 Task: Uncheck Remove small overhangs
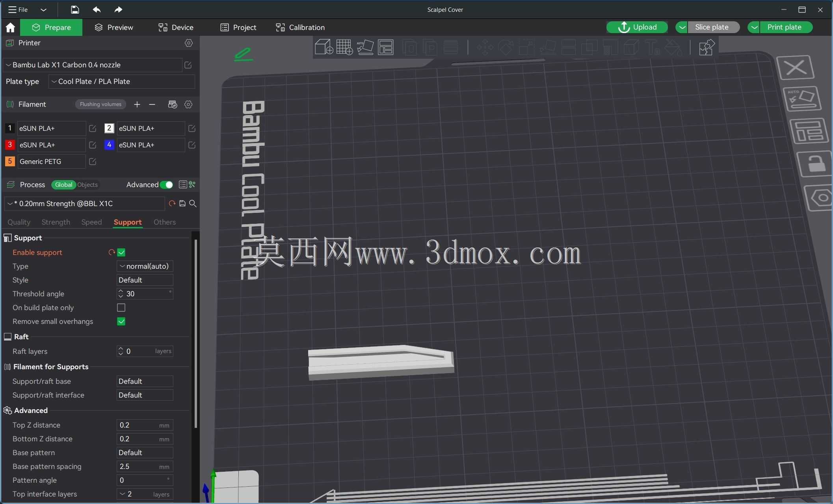click(121, 322)
